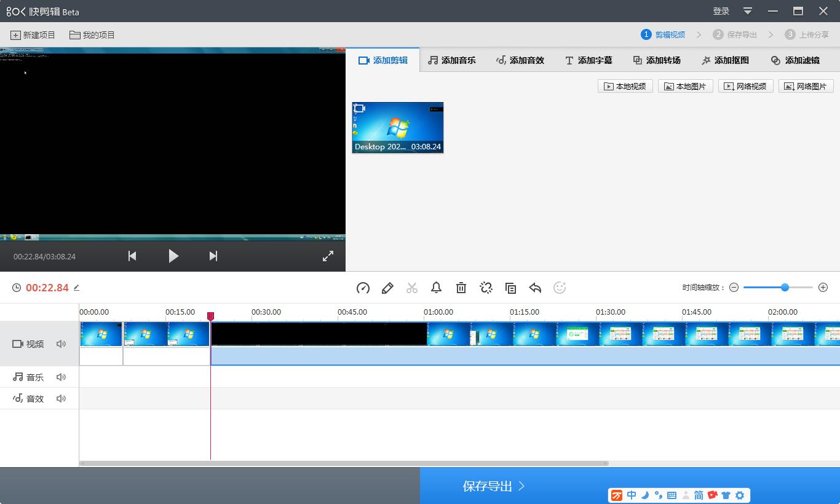The height and width of the screenshot is (504, 840).
Task: Go to step 2 保存导出
Action: [735, 34]
